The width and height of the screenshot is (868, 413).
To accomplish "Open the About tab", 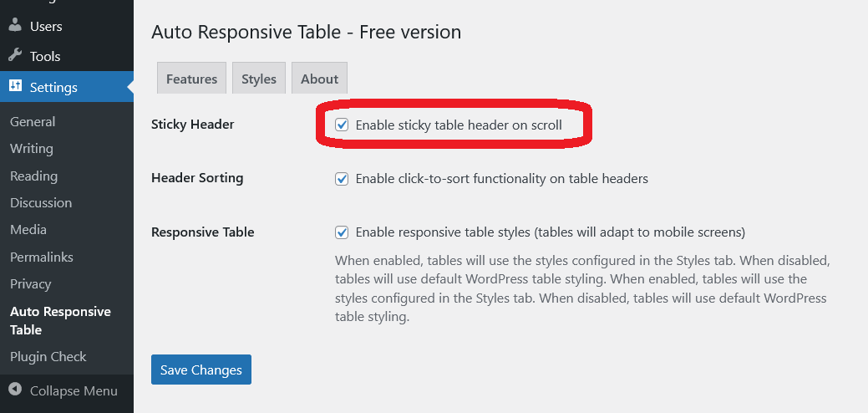I will [x=319, y=79].
